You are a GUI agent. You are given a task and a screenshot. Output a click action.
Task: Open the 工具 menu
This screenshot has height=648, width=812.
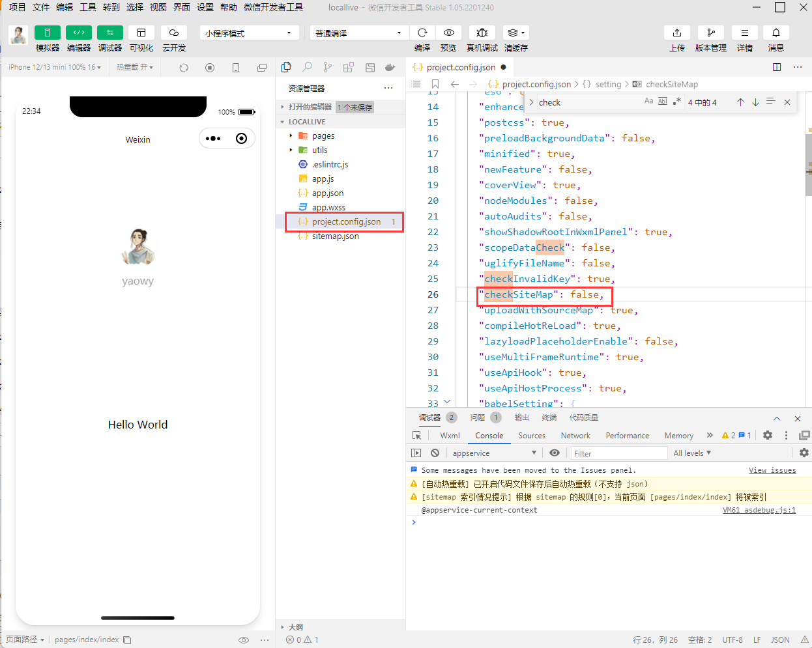(88, 7)
